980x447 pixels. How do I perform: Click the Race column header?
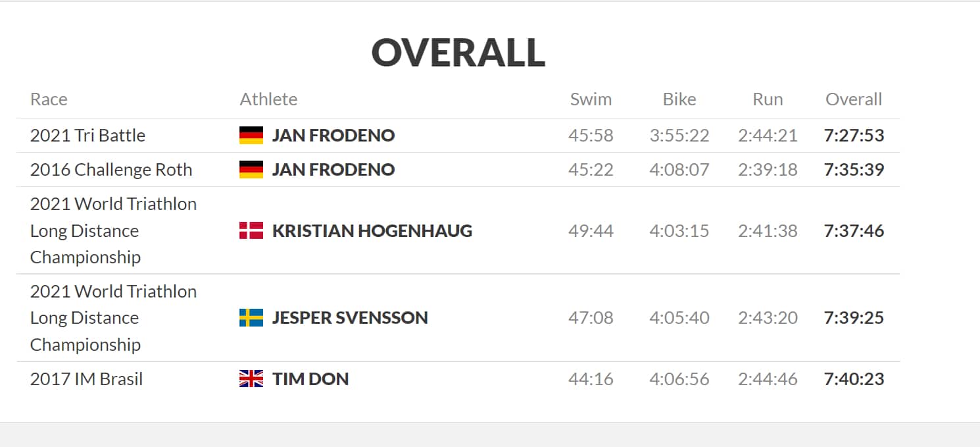pos(49,99)
